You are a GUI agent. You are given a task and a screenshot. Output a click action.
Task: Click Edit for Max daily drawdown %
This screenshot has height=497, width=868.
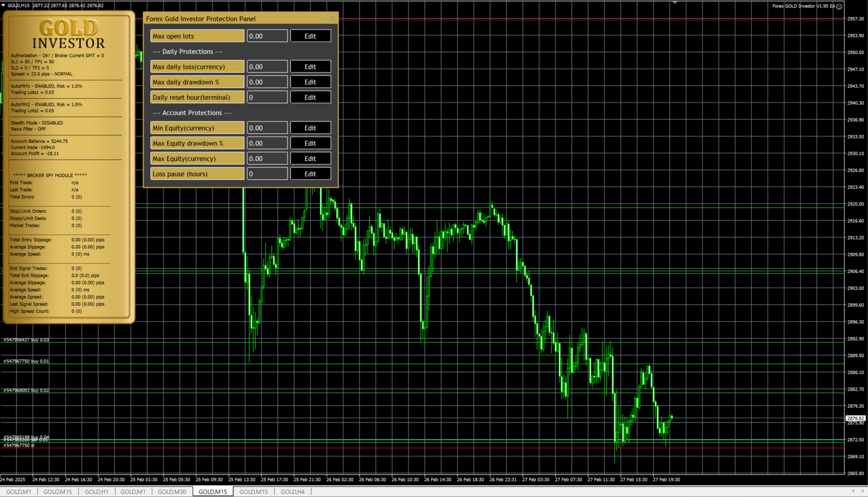(310, 82)
